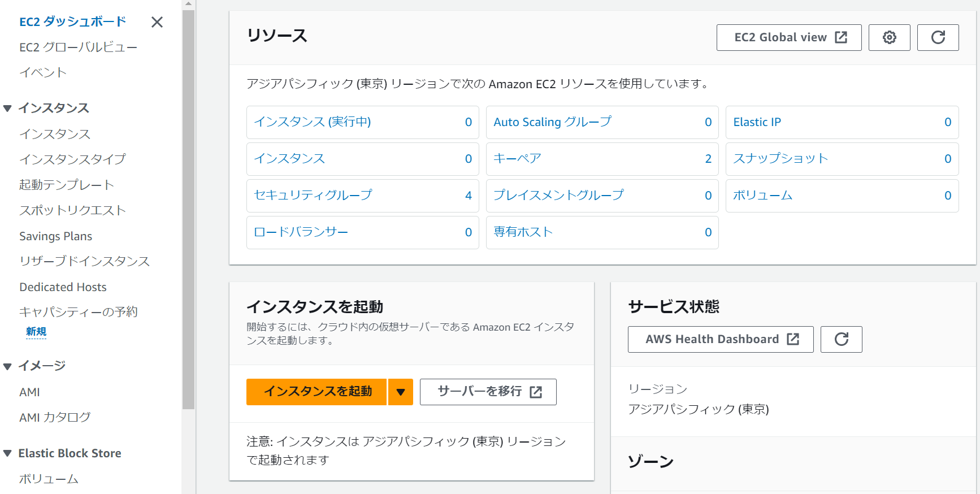Open キャパシティーの予約 in sidebar

pyautogui.click(x=78, y=312)
